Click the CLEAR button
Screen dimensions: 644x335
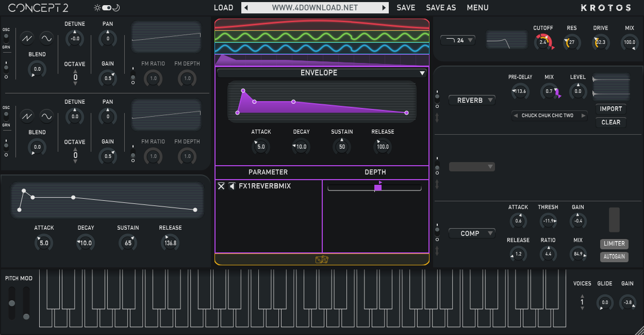[x=611, y=122]
